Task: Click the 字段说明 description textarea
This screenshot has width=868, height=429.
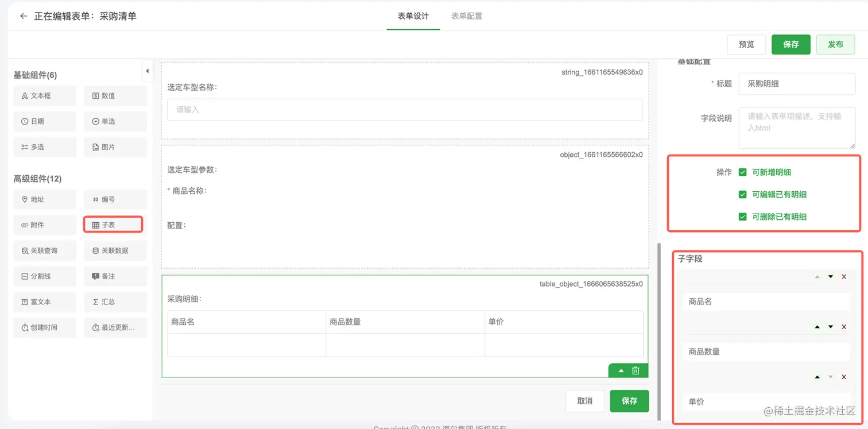Action: click(x=797, y=128)
